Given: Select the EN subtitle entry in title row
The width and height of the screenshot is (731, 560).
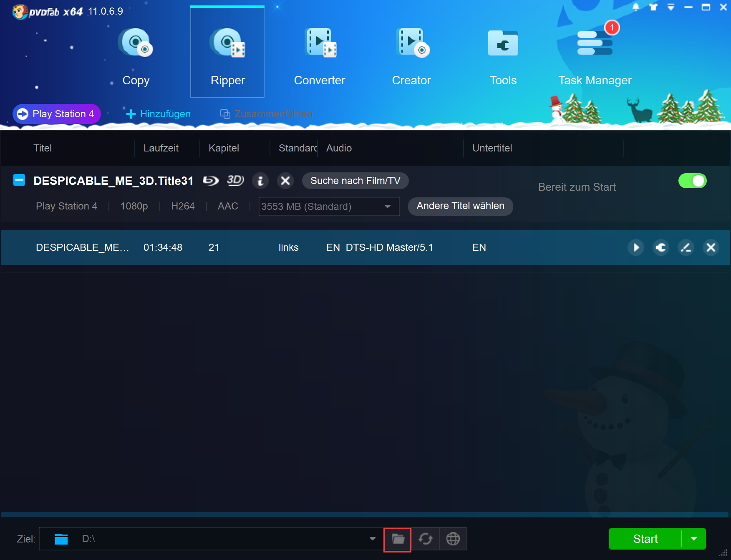Looking at the screenshot, I should (479, 247).
